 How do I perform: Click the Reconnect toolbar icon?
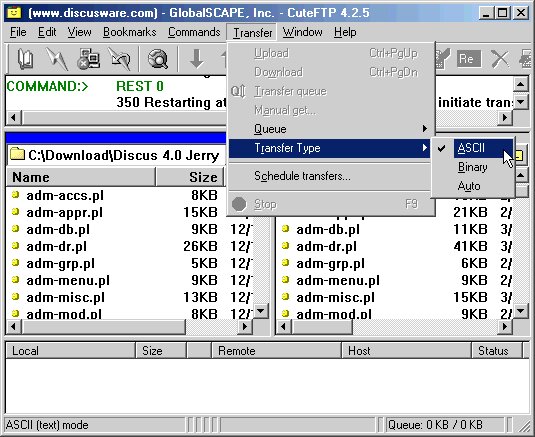[x=119, y=59]
